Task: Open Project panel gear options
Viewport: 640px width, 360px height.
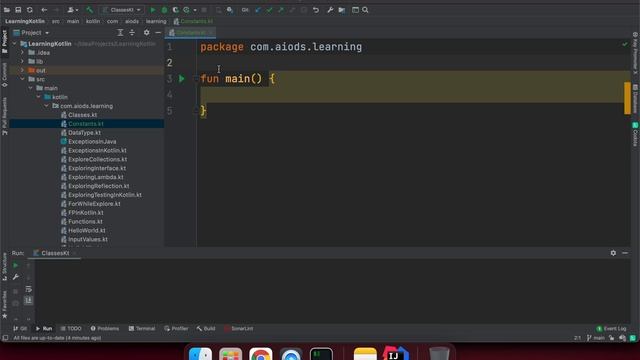Action: (147, 33)
